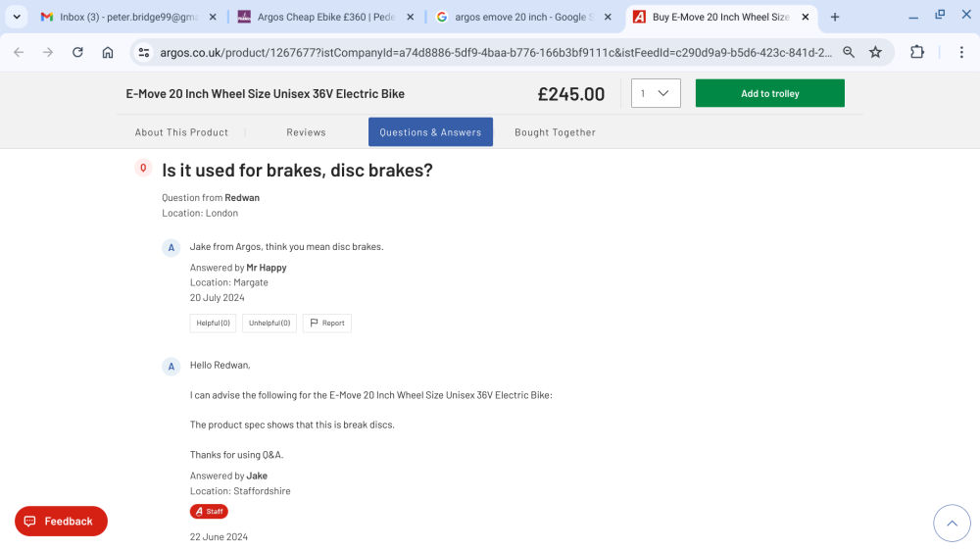
Task: Open the browser extensions puzzle icon
Action: click(918, 52)
